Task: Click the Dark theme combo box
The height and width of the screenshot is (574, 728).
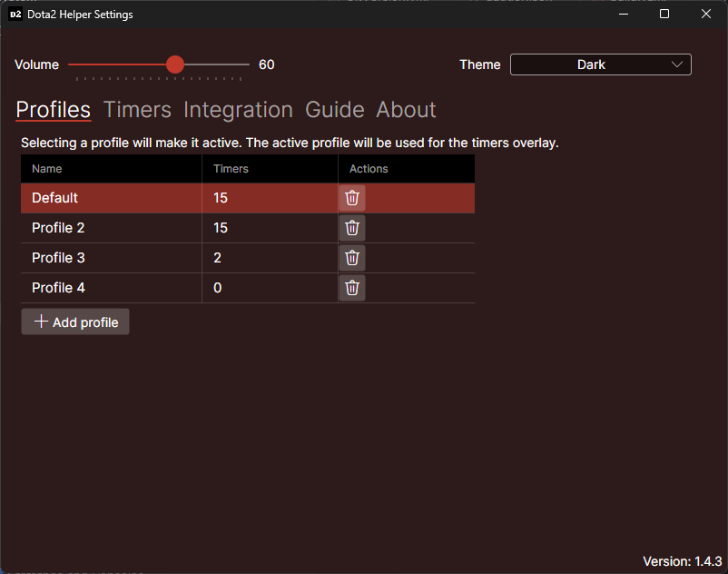Action: coord(600,64)
